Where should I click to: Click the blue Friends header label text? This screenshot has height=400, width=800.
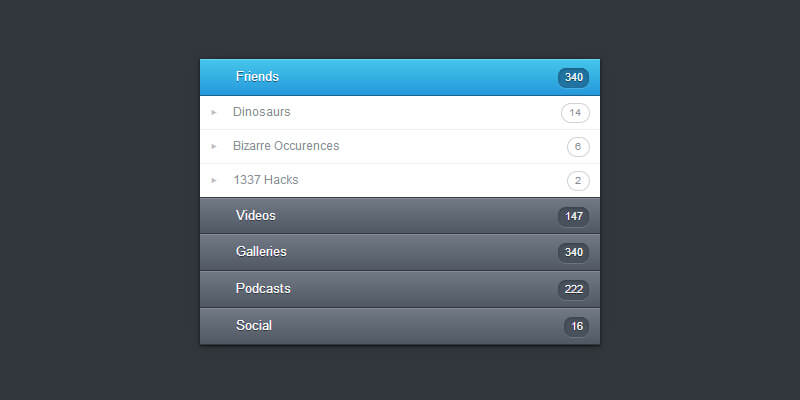tap(257, 77)
